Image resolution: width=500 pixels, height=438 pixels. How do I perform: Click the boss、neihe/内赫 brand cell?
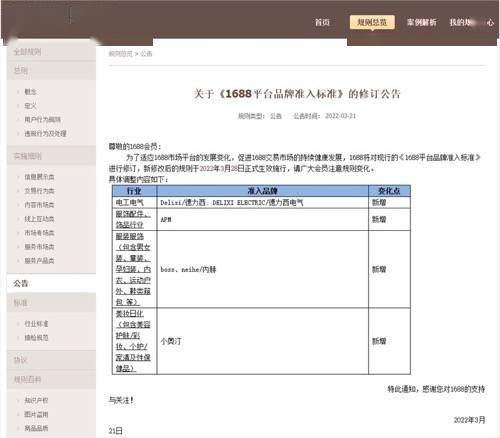(263, 269)
